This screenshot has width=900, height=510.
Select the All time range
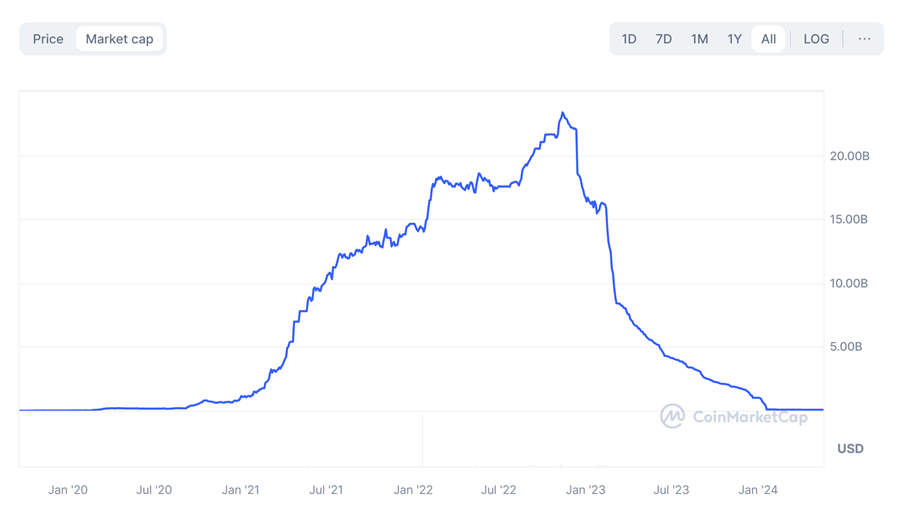point(768,39)
